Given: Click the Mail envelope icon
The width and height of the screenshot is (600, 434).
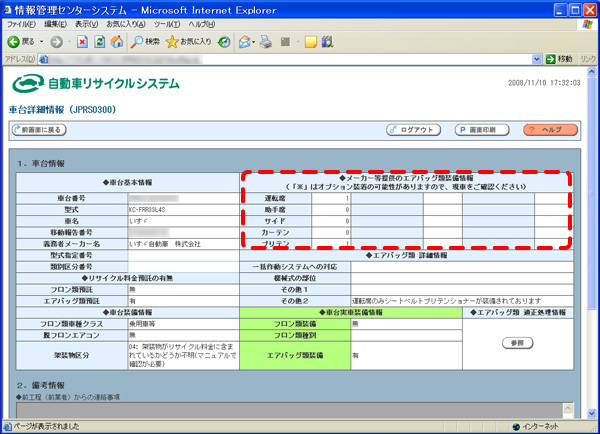Looking at the screenshot, I should click(244, 42).
